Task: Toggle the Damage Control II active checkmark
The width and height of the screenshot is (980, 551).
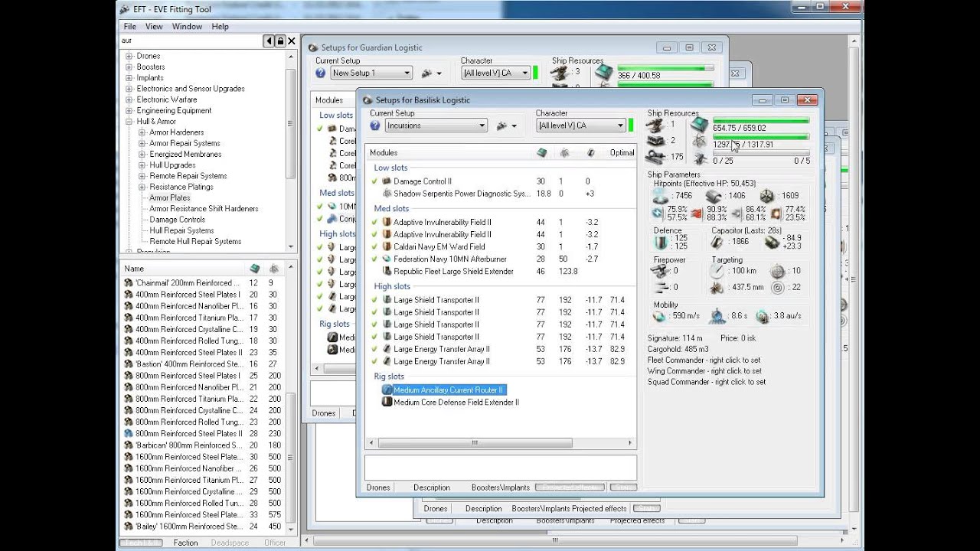Action: pyautogui.click(x=374, y=181)
